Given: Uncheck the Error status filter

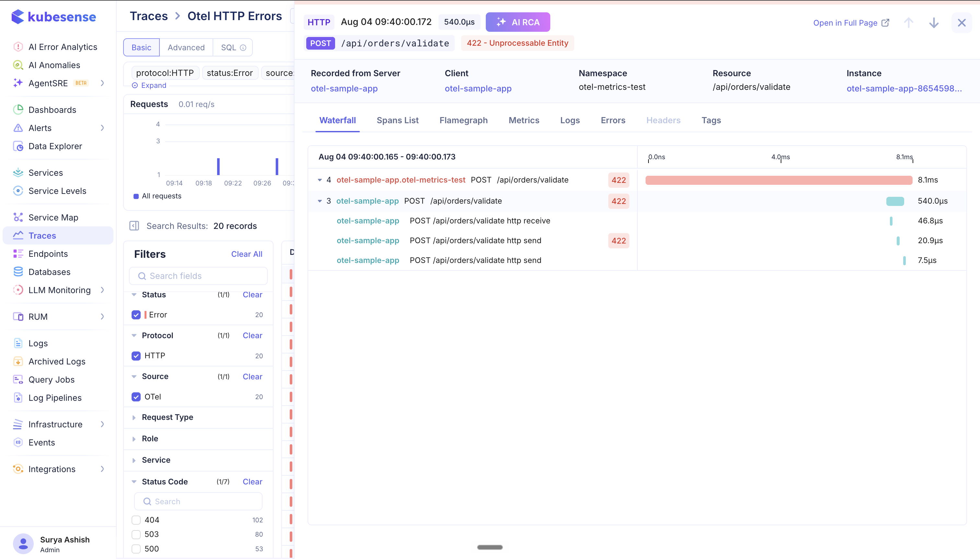Looking at the screenshot, I should pos(136,315).
